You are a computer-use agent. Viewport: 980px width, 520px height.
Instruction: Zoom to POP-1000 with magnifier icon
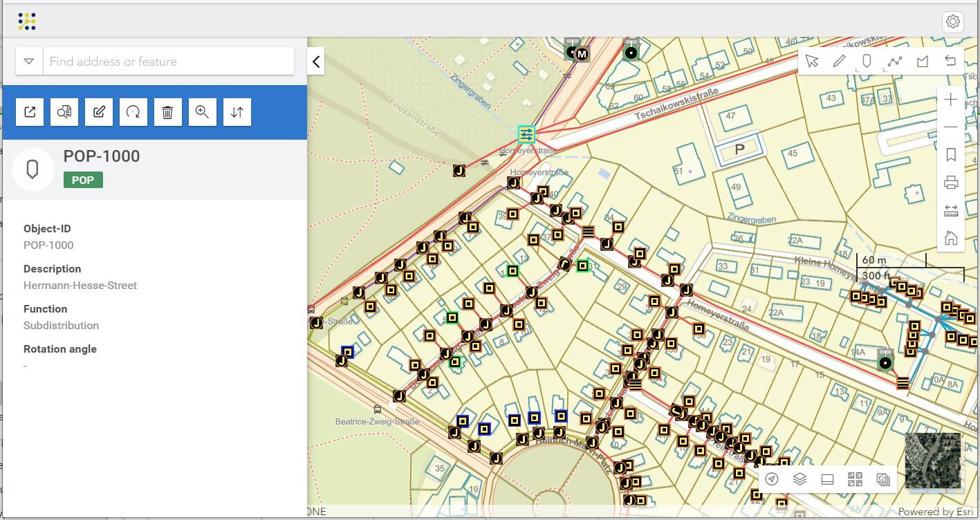(x=202, y=112)
